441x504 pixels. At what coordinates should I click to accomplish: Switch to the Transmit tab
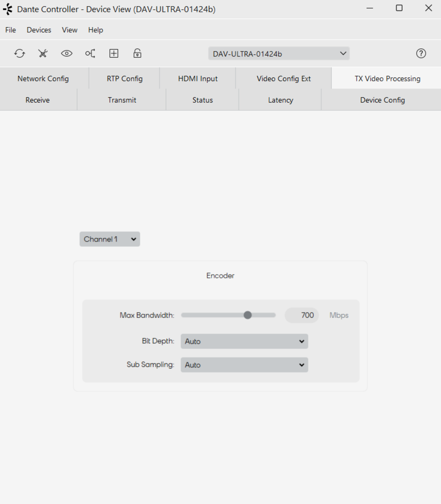122,100
